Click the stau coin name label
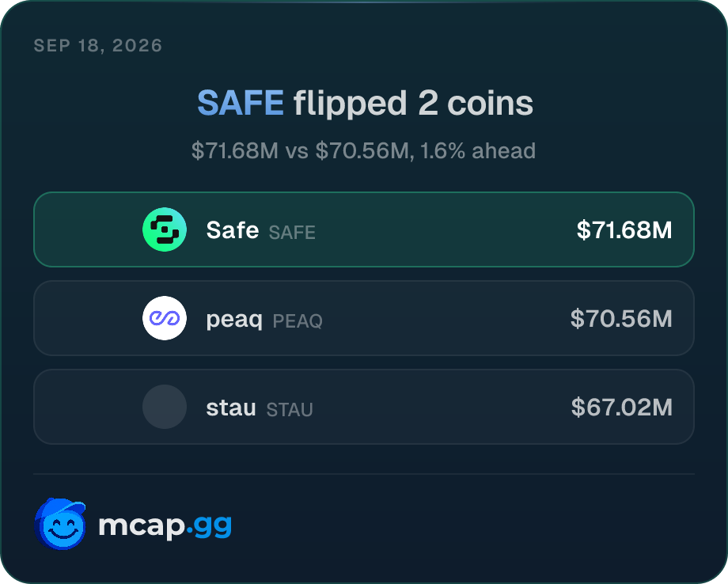This screenshot has height=584, width=728. (x=231, y=408)
